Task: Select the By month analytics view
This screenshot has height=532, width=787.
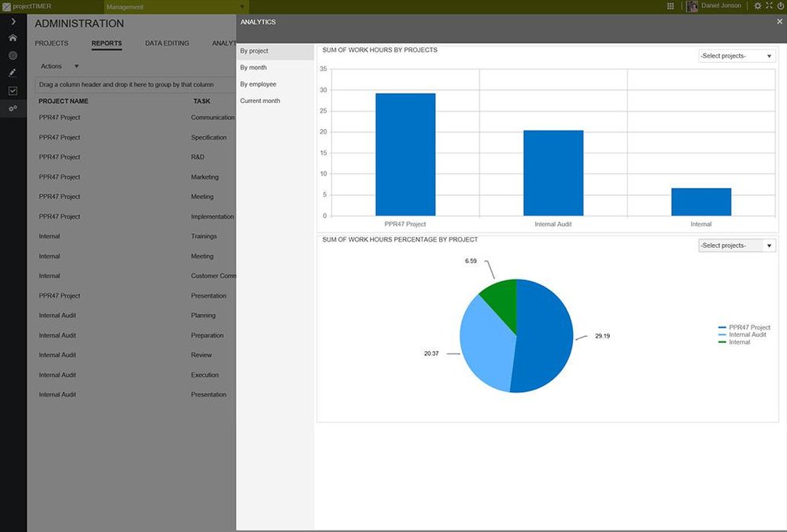Action: [x=275, y=68]
